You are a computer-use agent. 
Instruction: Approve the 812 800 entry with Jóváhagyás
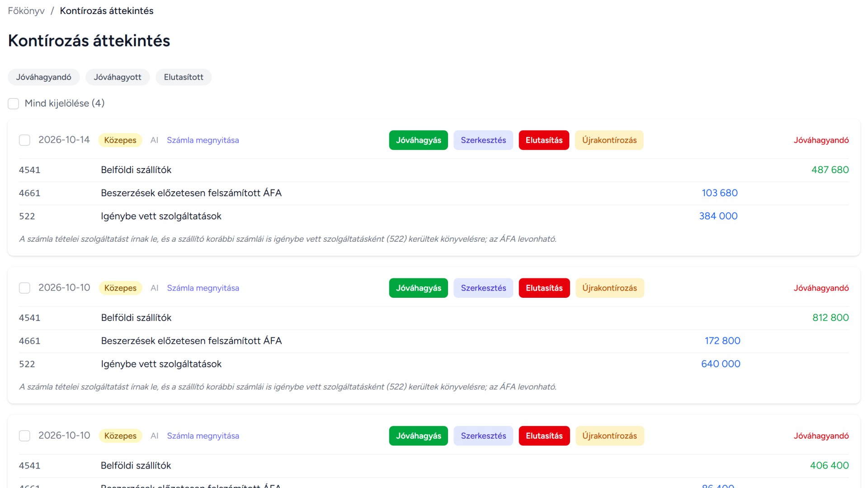[x=419, y=288]
